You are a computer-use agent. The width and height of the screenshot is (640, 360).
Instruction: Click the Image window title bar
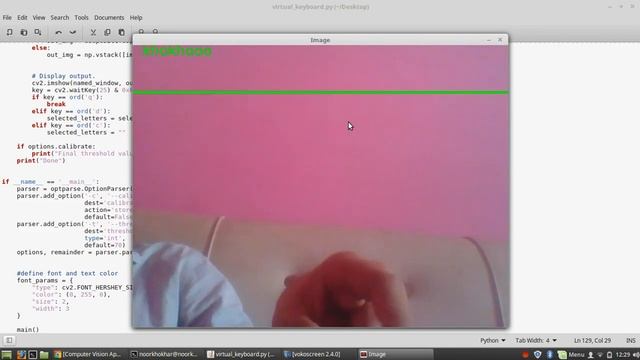320,40
